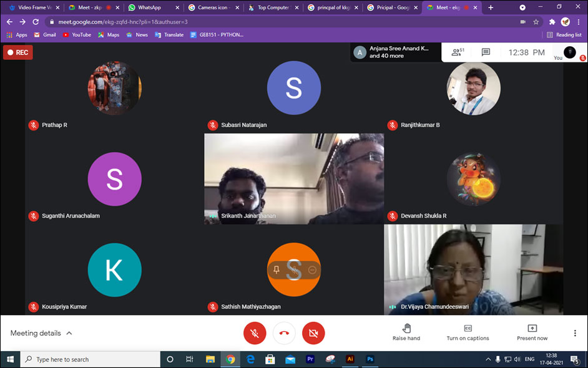
Task: Open the Gmail bookmark
Action: (x=45, y=35)
